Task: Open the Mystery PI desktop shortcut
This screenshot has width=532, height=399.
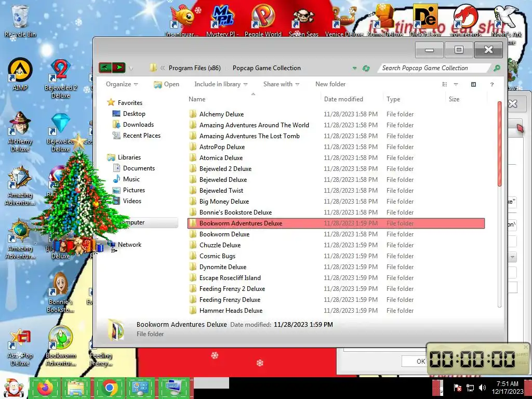Action: (222, 19)
